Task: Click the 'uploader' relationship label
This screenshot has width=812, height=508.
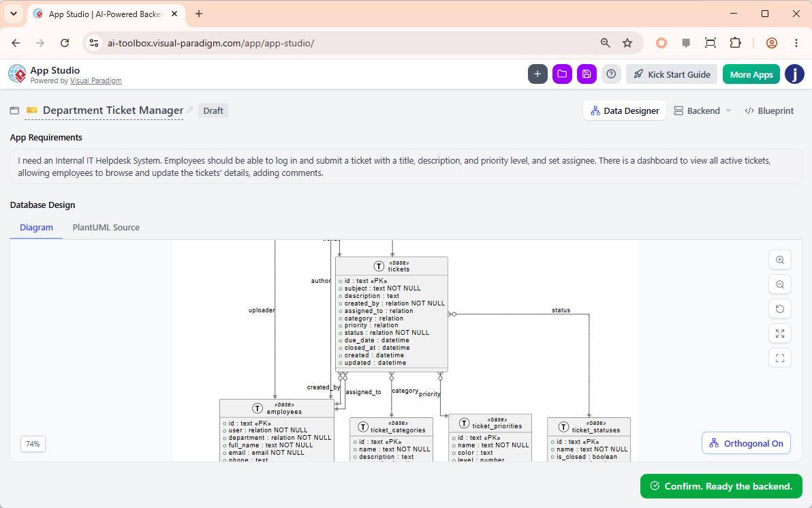Action: click(x=262, y=310)
